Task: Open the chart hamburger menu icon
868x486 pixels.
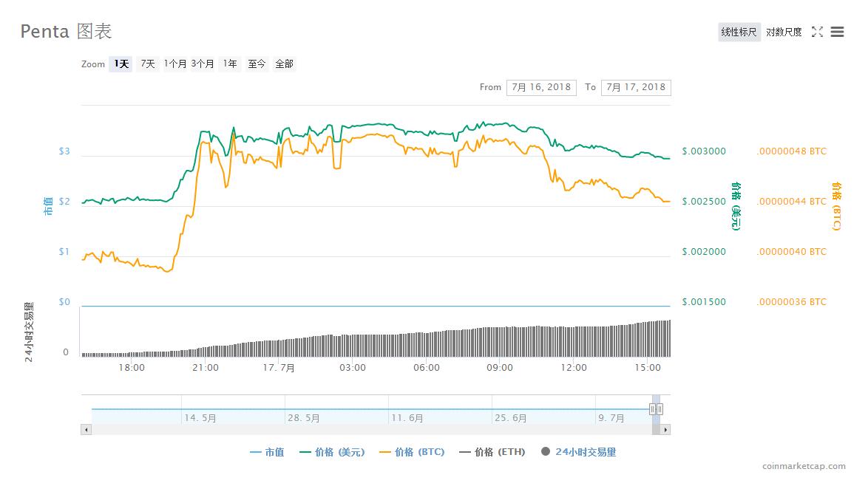Action: (x=836, y=32)
